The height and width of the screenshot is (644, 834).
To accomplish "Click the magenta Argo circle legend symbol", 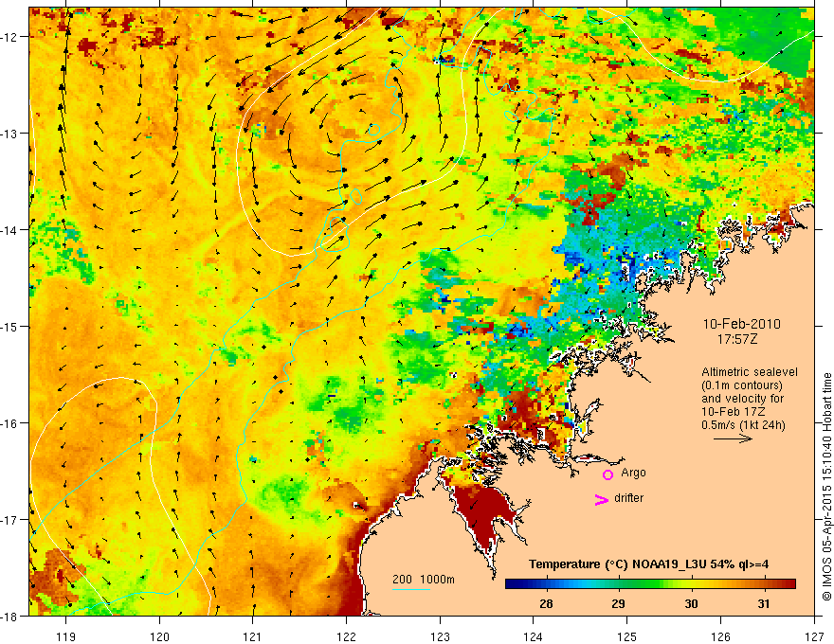I will (x=607, y=474).
